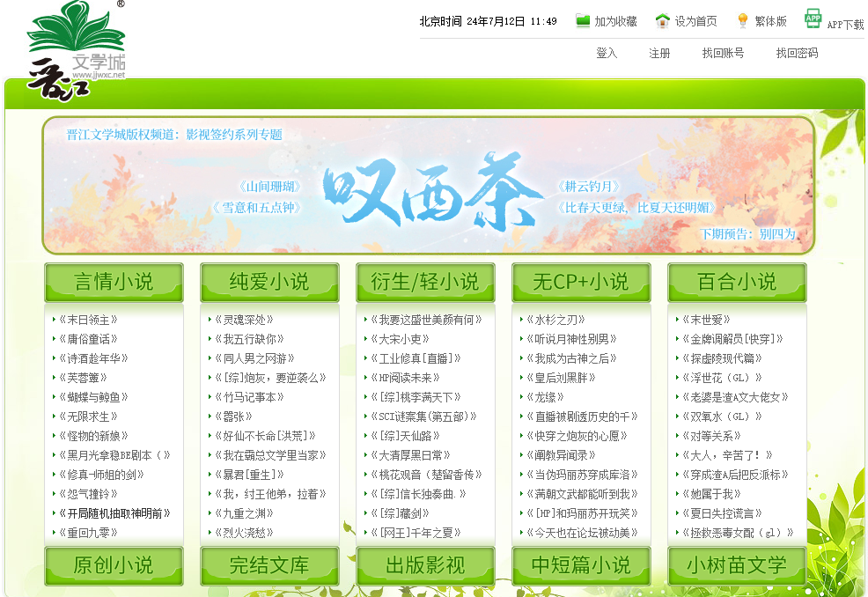Screen dimensions: 868x597
Task: Open the novel 《HP阅读未来》
Action: coord(405,378)
